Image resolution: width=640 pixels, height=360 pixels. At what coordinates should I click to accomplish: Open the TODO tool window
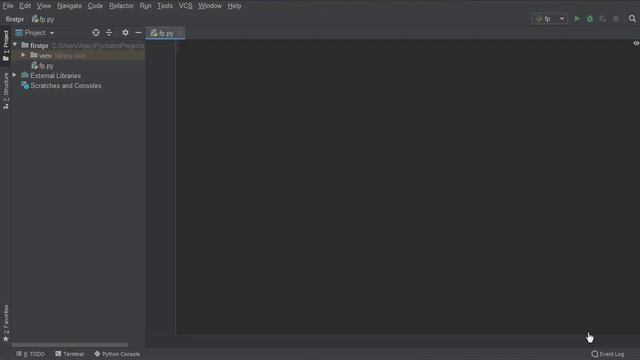31,354
